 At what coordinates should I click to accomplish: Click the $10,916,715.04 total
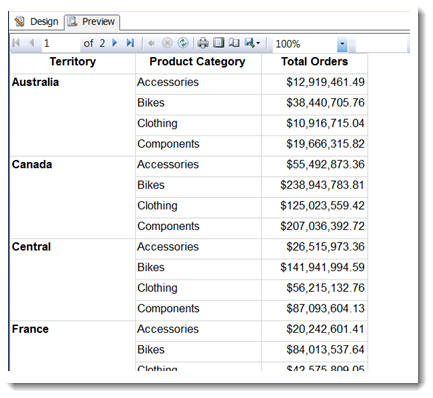coord(315,124)
